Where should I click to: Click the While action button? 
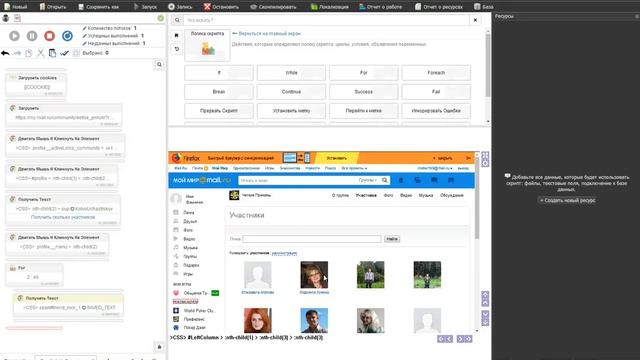291,73
